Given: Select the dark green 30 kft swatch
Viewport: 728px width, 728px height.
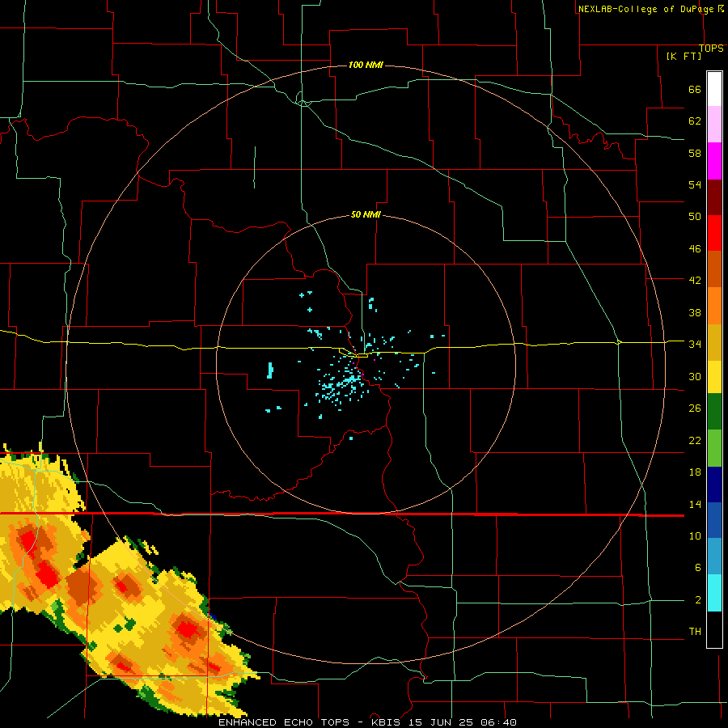Looking at the screenshot, I should click(714, 412).
